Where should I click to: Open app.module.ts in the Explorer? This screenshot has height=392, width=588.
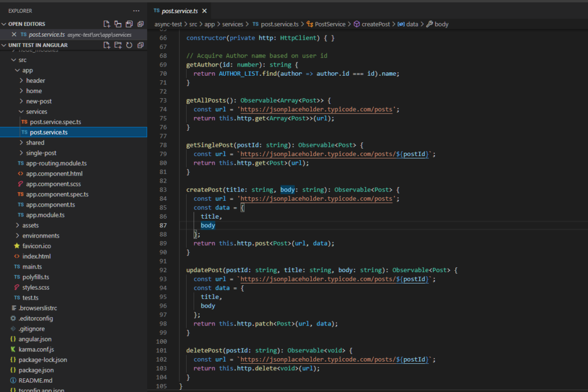(x=45, y=215)
